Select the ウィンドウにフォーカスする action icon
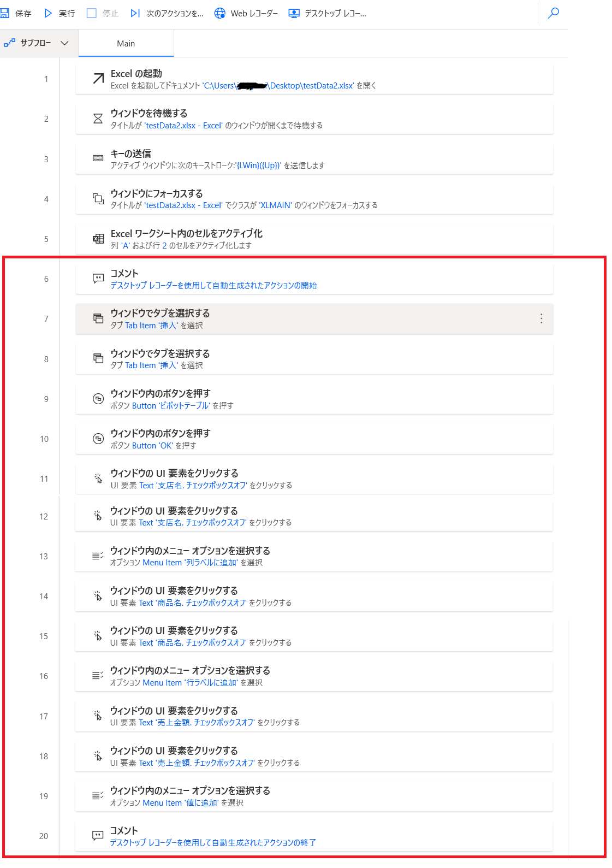This screenshot has width=612, height=868. click(x=98, y=199)
